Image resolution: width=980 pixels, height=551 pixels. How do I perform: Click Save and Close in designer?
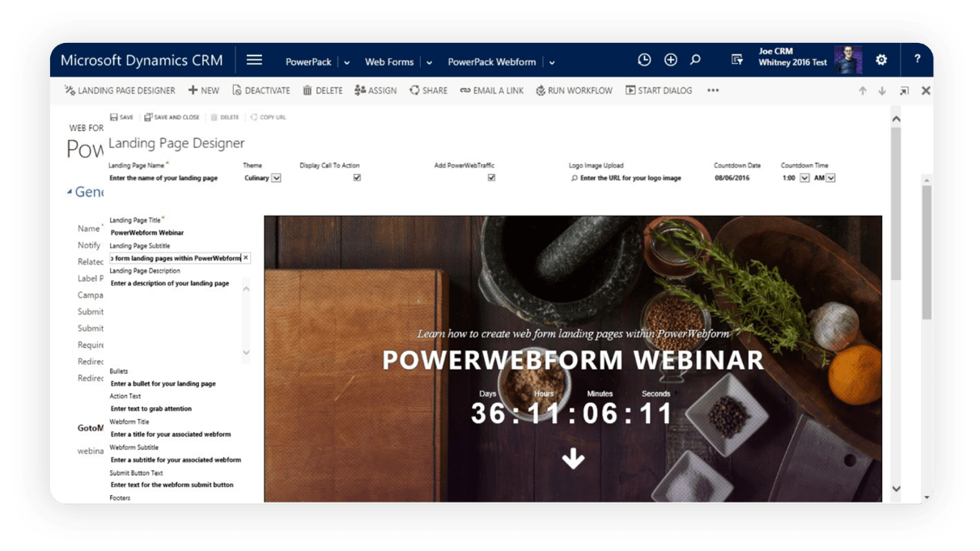click(x=172, y=117)
